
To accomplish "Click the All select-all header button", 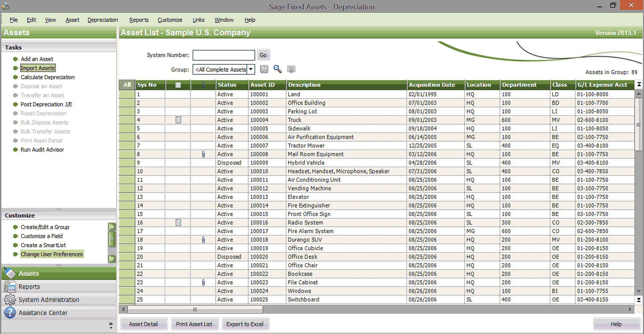I will [127, 85].
